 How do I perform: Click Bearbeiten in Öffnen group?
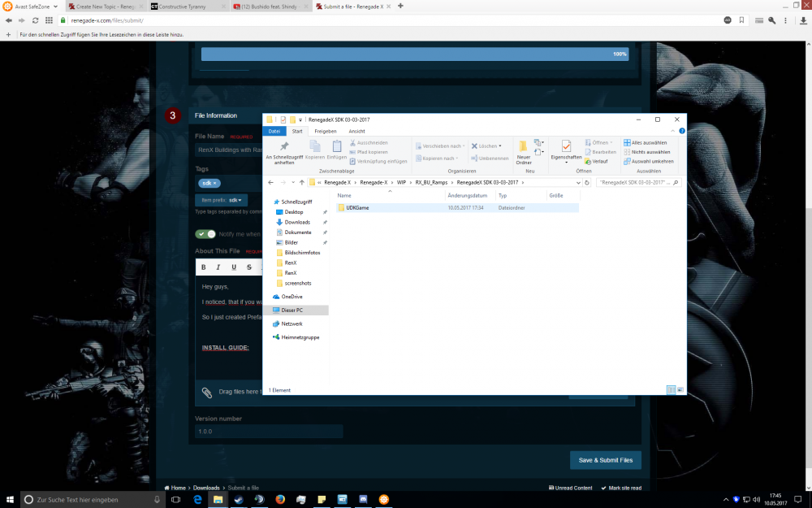tap(600, 152)
